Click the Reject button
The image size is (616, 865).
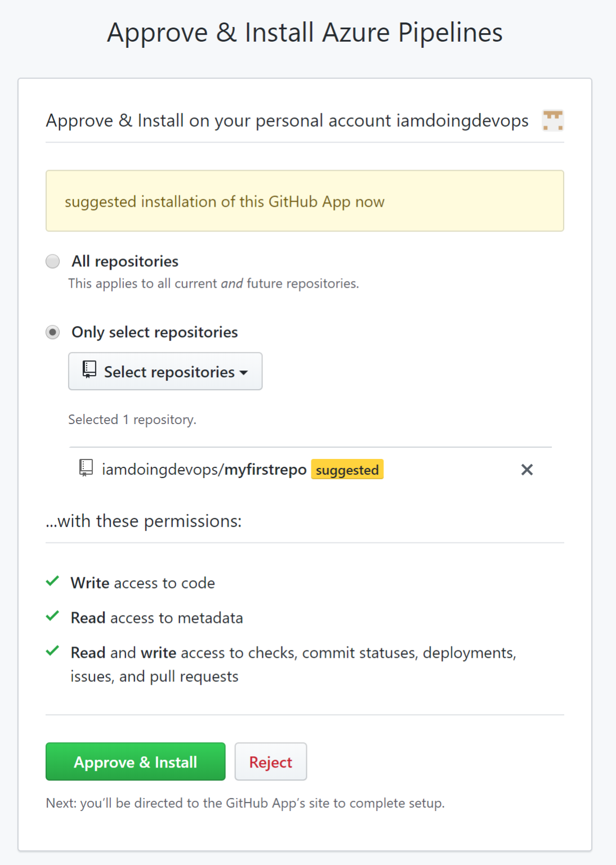271,761
